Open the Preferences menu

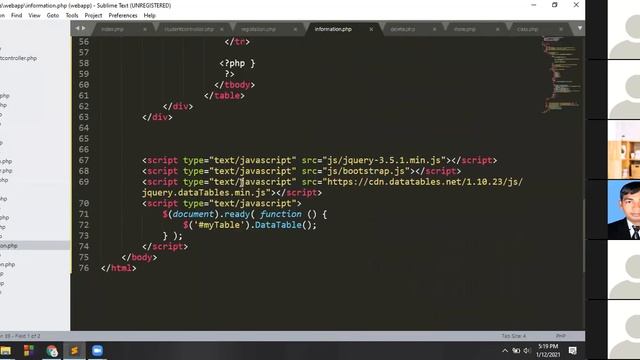pyautogui.click(x=122, y=16)
